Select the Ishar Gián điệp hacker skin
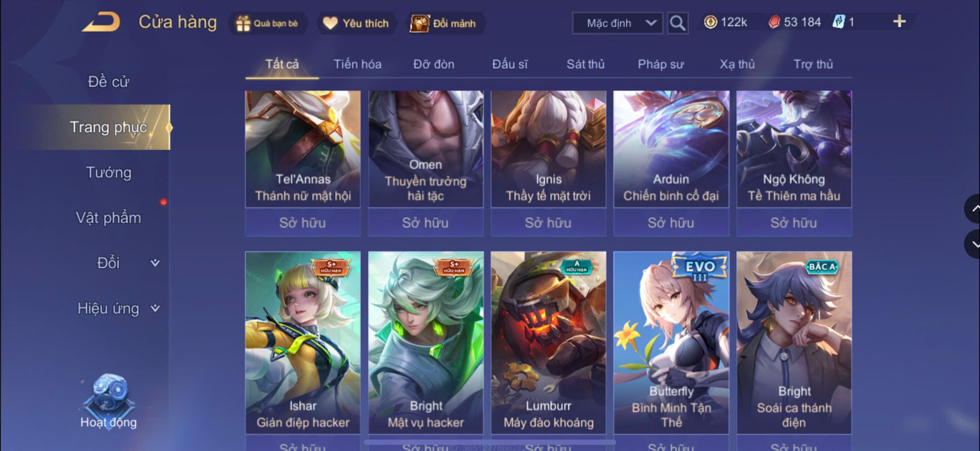Viewport: 980px width, 451px height. point(303,342)
